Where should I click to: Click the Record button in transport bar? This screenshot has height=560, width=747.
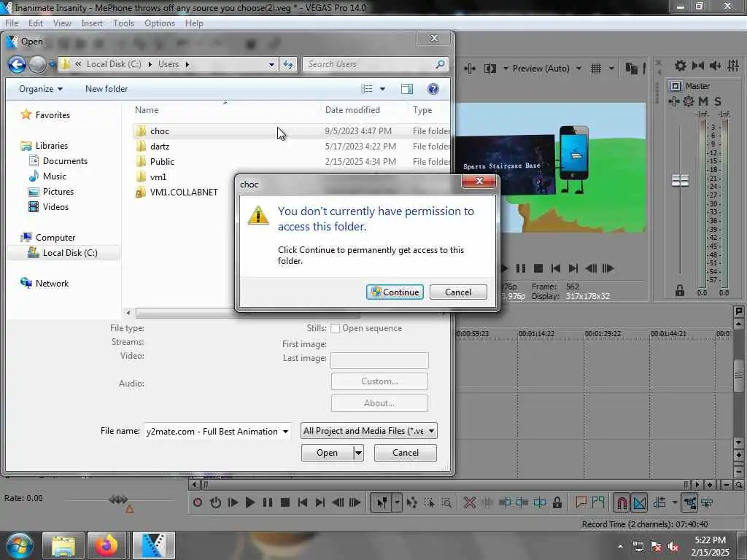coord(198,502)
